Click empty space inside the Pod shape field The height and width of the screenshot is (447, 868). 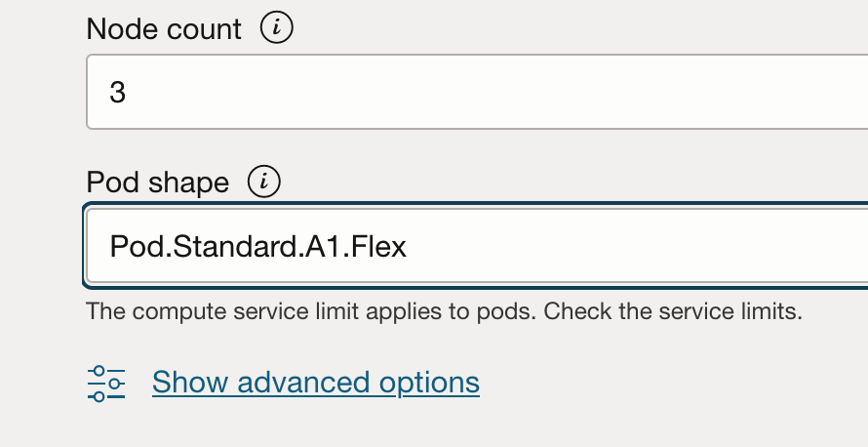pos(634,246)
